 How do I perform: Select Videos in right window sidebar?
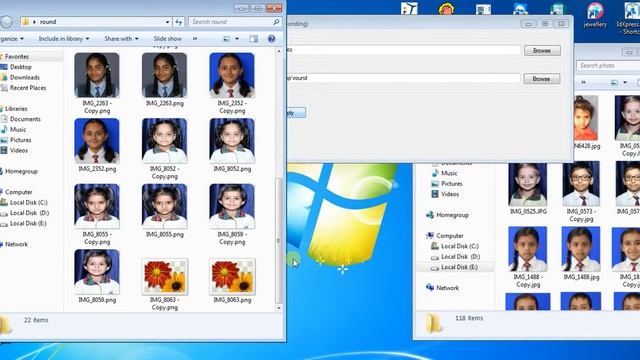[x=450, y=194]
